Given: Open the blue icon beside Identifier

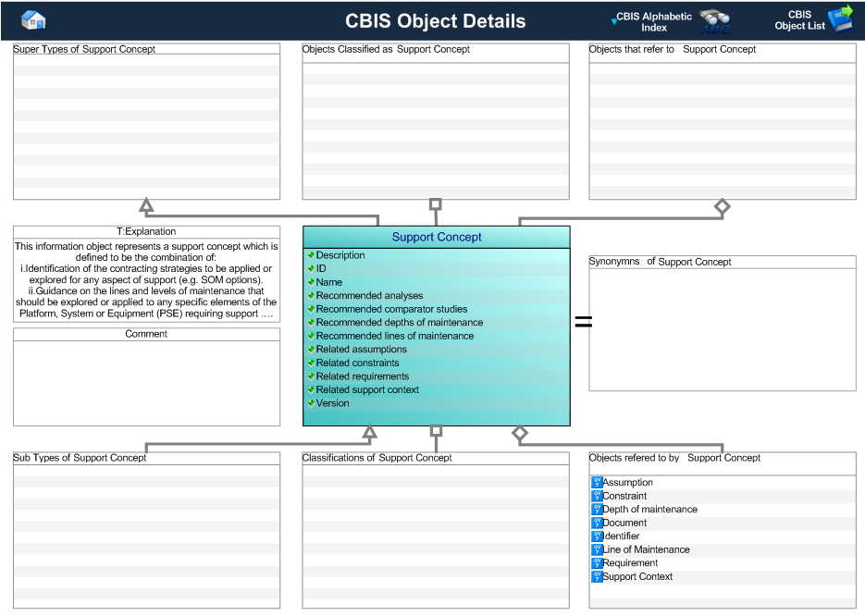Looking at the screenshot, I should (x=597, y=536).
